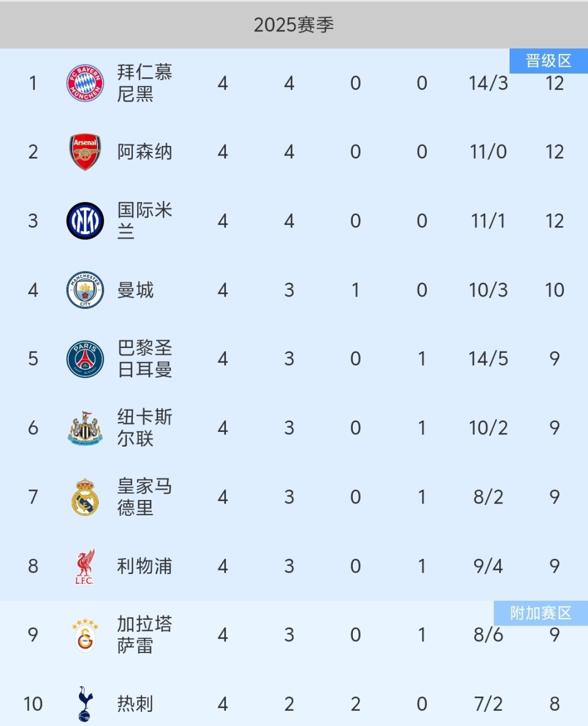Screen dimensions: 588x726
Task: Select the Real Madrid crest
Action: (x=85, y=497)
